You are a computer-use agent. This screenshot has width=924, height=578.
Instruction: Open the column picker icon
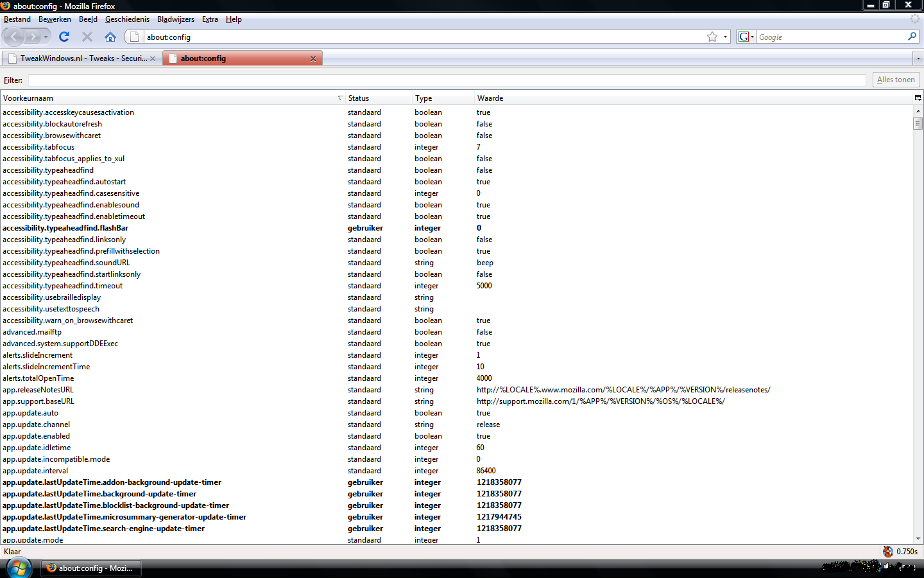click(918, 98)
